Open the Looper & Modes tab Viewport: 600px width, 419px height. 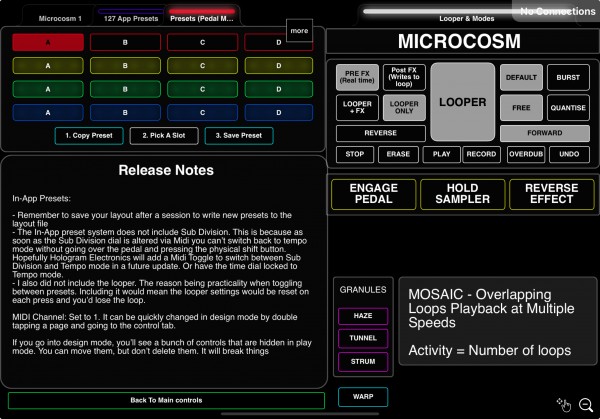pos(466,18)
